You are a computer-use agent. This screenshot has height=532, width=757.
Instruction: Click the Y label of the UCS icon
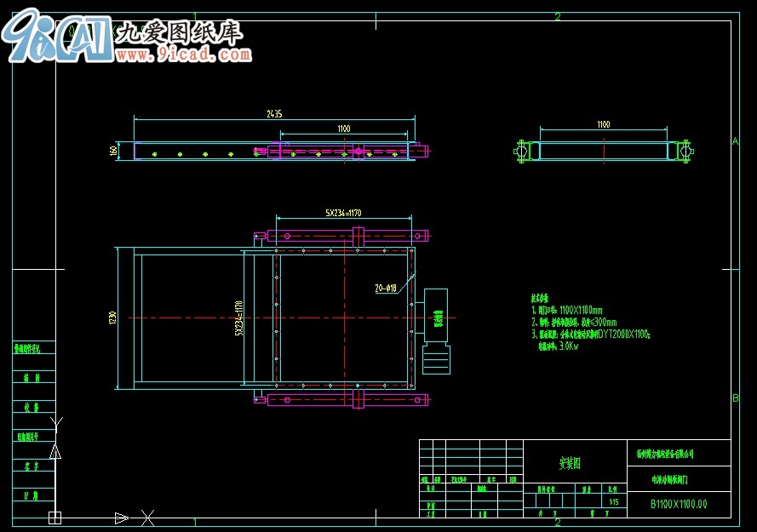[x=56, y=423]
